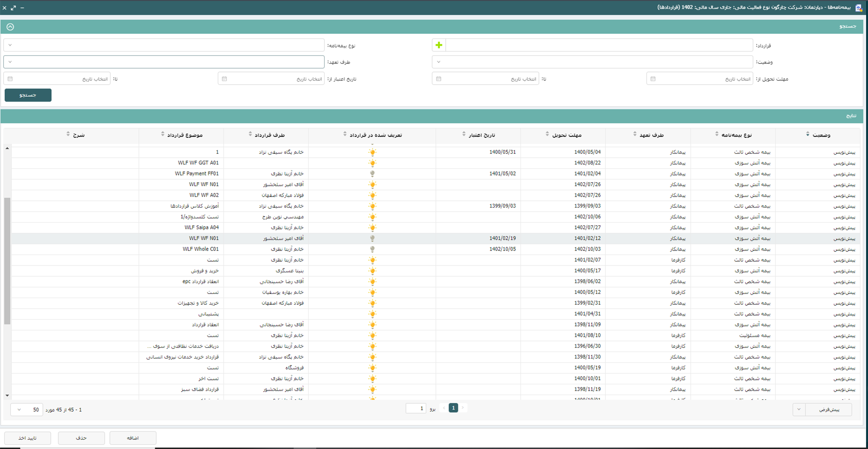Click the اضافه add button
The image size is (868, 449).
(x=133, y=438)
